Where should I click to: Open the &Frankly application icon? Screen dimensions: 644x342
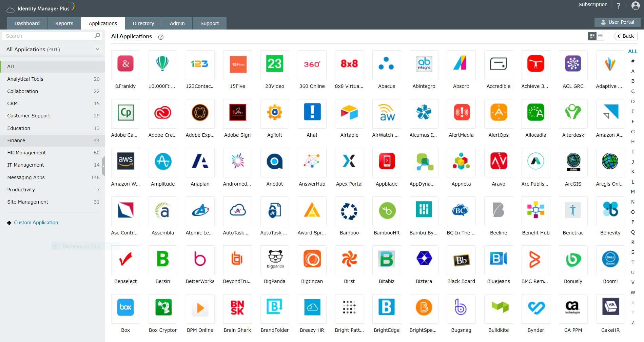(x=125, y=64)
